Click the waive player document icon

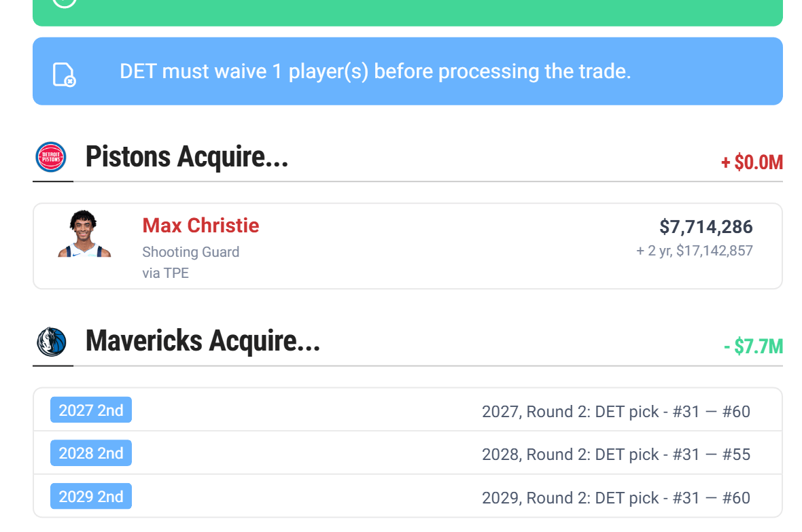[x=64, y=74]
